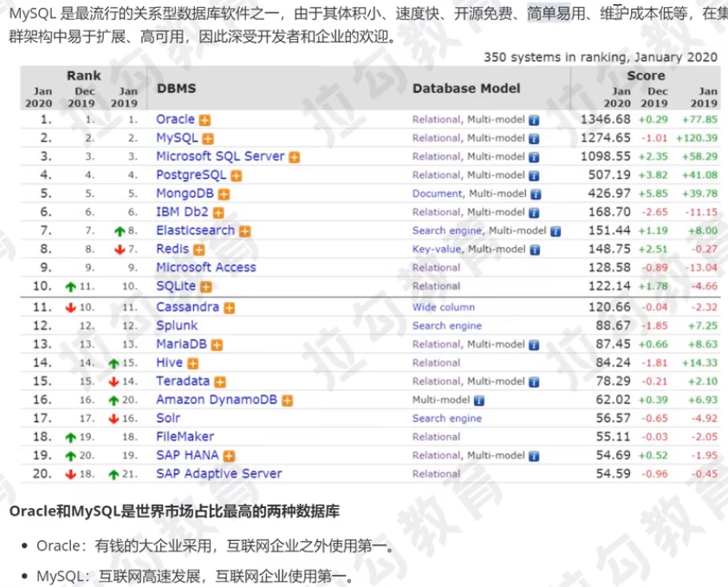
Task: Click the info icon in the MongoDB row
Action: [x=536, y=194]
